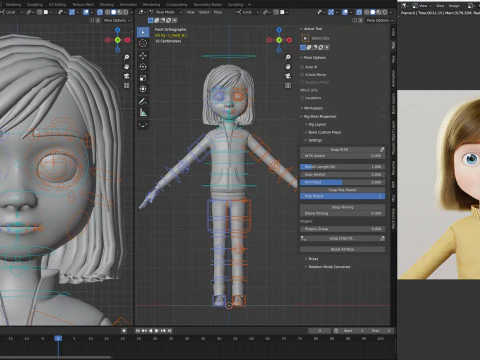This screenshot has width=480, height=360.
Task: Toggle X-ray in the left viewport header
Action: pyautogui.click(x=100, y=12)
